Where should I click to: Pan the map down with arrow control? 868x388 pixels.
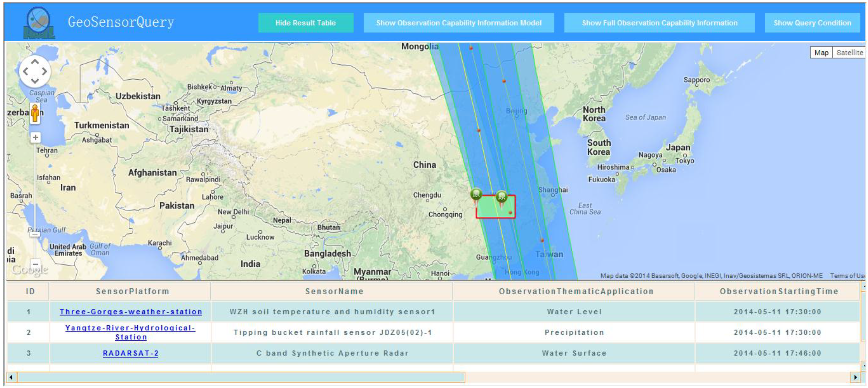(x=35, y=81)
